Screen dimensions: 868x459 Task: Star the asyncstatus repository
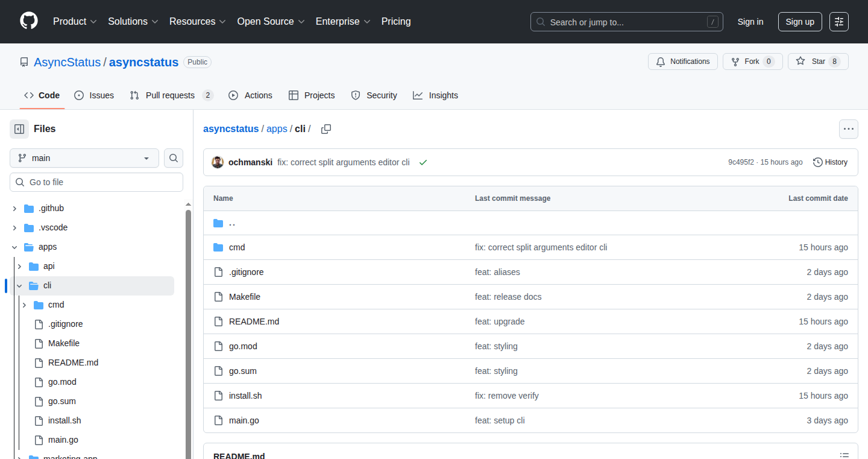818,62
